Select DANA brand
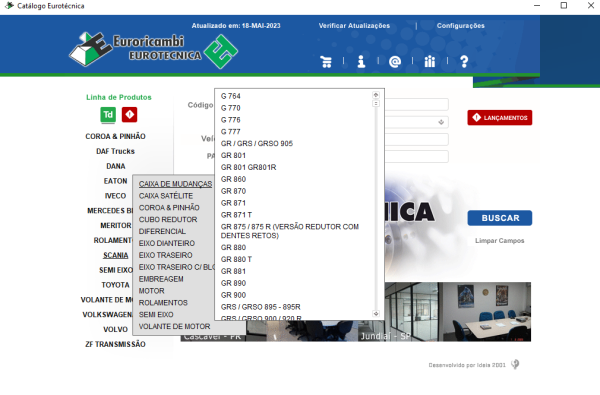The width and height of the screenshot is (600, 395). pos(116,166)
